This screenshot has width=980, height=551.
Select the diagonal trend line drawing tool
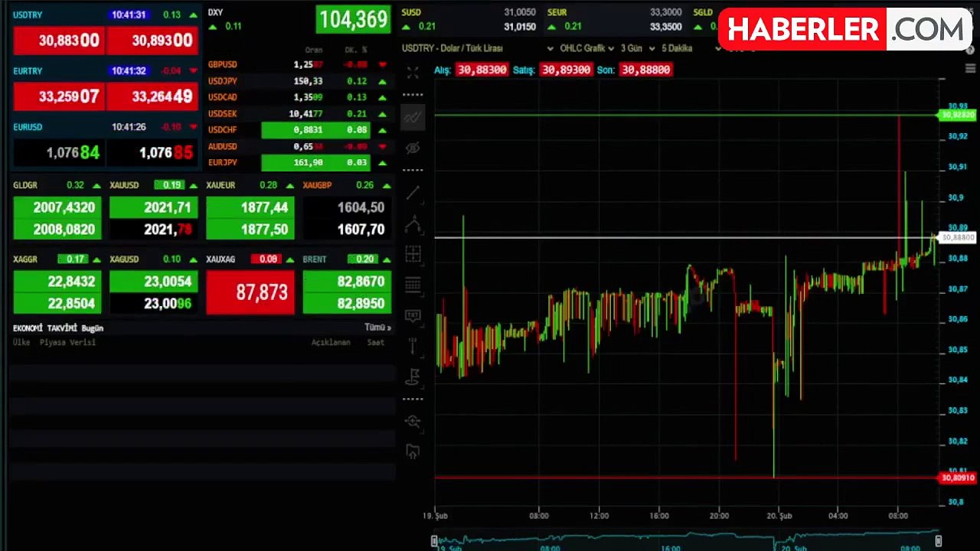click(413, 193)
